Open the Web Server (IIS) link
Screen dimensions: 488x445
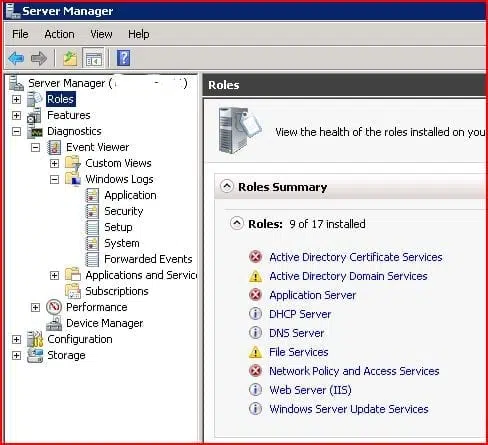tap(310, 390)
